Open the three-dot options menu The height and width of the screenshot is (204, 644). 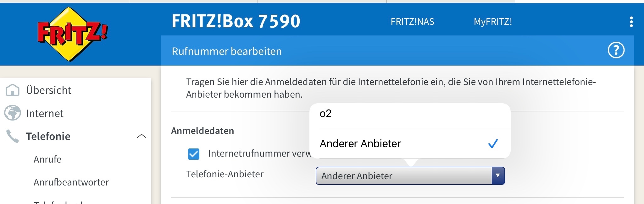pos(631,22)
